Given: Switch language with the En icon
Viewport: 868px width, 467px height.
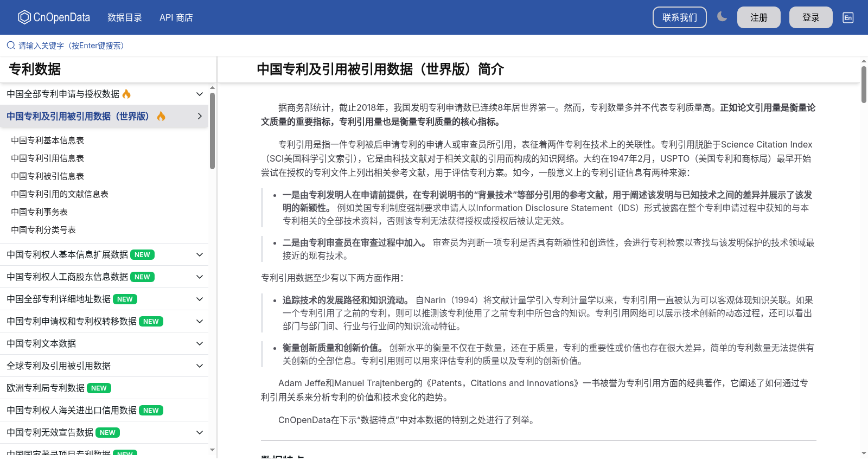Looking at the screenshot, I should (x=848, y=17).
